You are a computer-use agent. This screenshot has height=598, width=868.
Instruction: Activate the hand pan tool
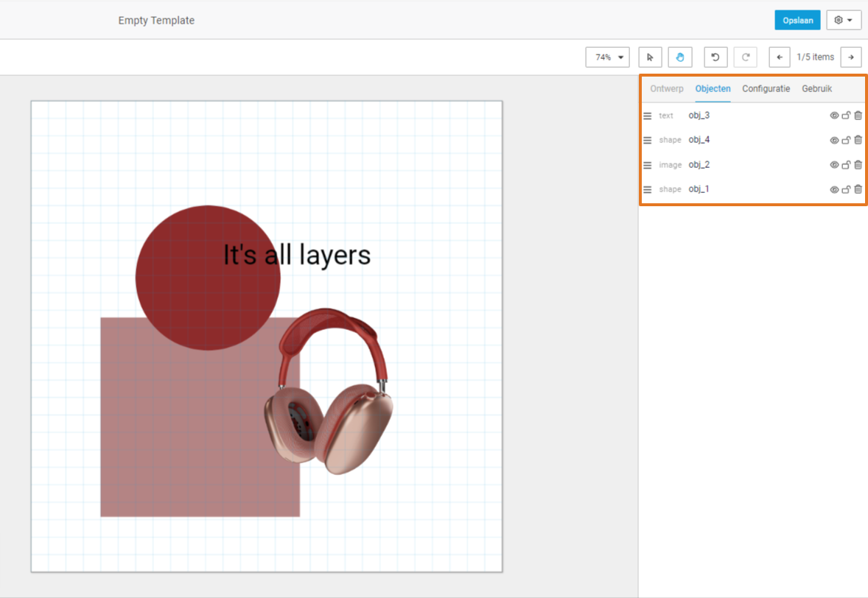point(680,57)
